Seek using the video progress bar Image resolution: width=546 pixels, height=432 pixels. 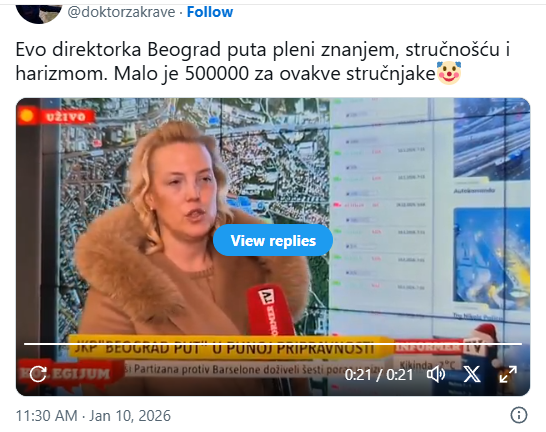click(x=273, y=344)
